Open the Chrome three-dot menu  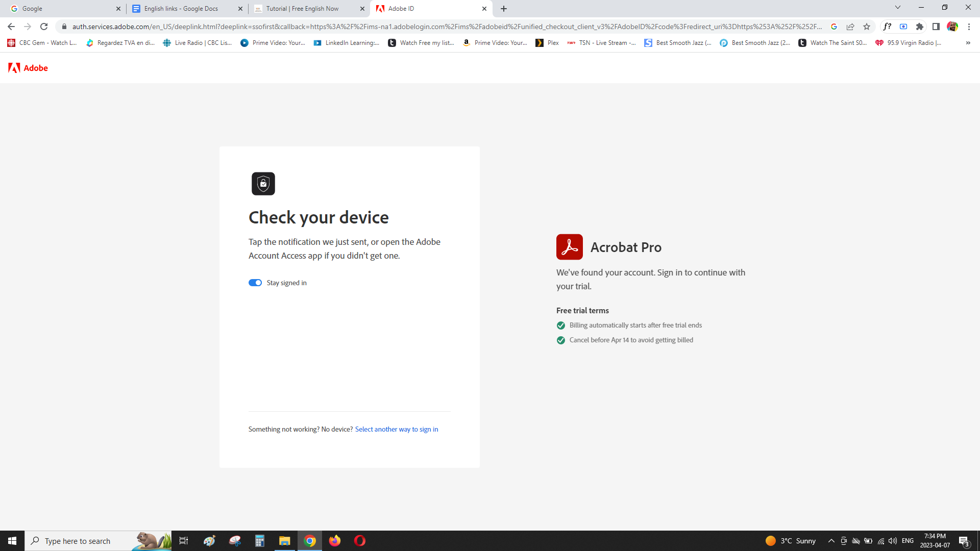point(969,27)
